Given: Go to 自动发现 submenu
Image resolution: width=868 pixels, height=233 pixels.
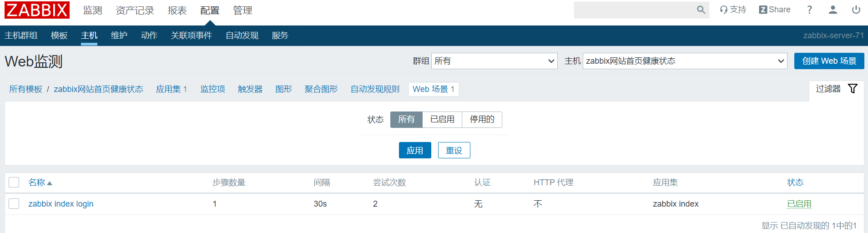Looking at the screenshot, I should tap(242, 35).
